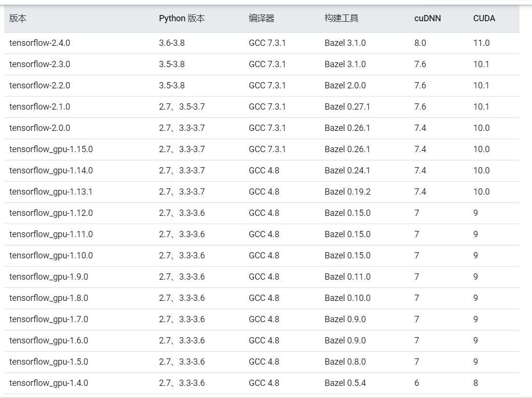Click the Bazel 0.11.0 cell

coord(348,277)
